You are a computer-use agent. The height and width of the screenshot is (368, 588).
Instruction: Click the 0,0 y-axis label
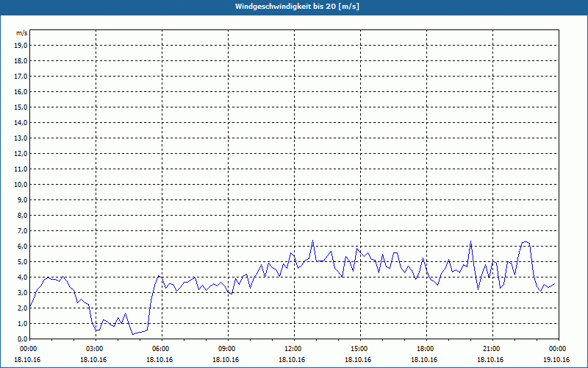(x=22, y=339)
